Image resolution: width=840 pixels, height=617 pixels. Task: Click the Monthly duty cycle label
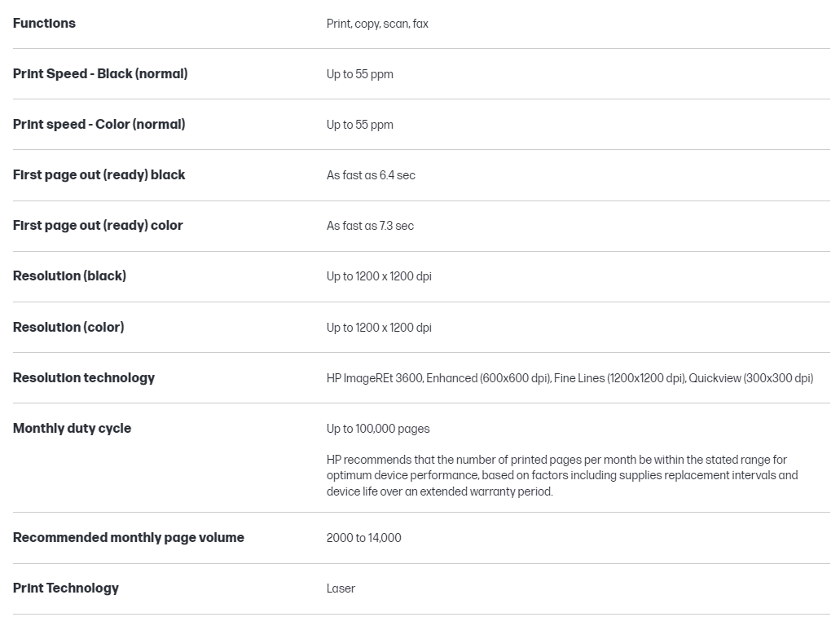pos(72,429)
